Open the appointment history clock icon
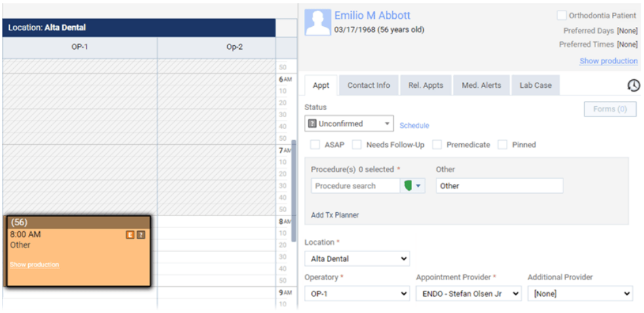 click(x=633, y=86)
